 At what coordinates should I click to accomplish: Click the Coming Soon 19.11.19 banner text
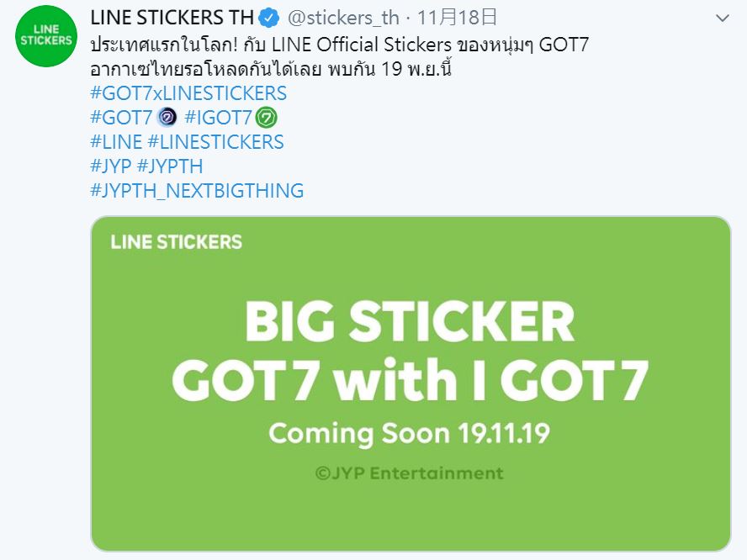(409, 433)
